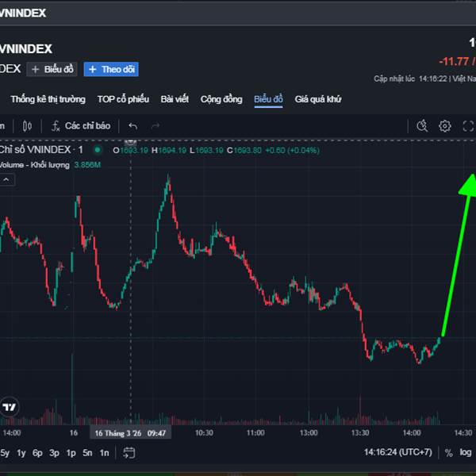The width and height of the screenshot is (476, 476).
Task: Open the quick search magnifier icon
Action: 422,125
